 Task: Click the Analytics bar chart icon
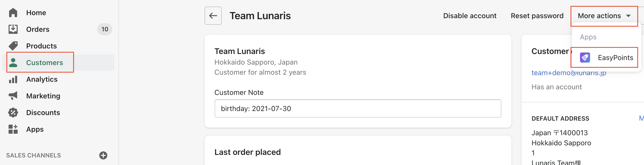[x=13, y=79]
